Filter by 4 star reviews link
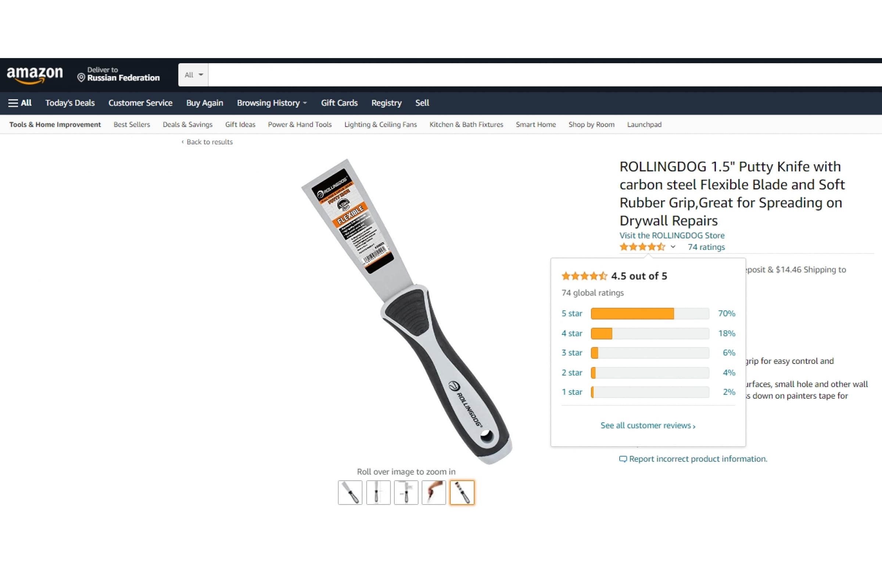 point(571,333)
